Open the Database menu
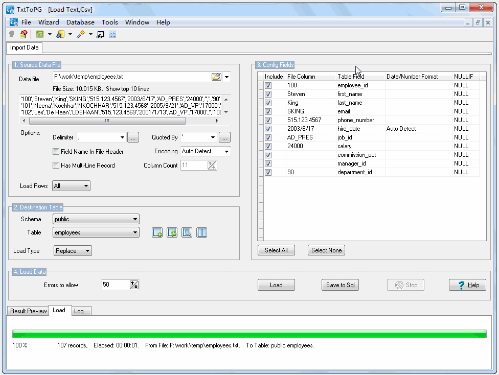This screenshot has height=375, width=499. click(80, 22)
